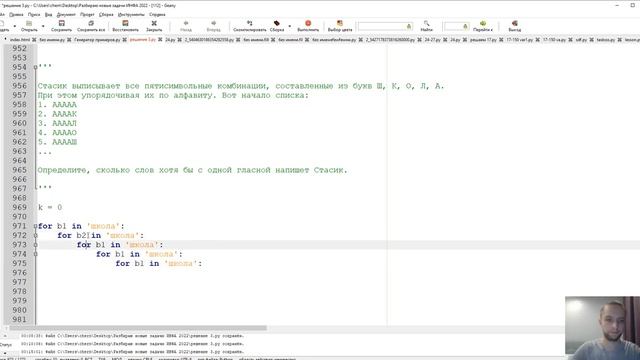Collapse fold marker at line 972

pyautogui.click(x=36, y=236)
